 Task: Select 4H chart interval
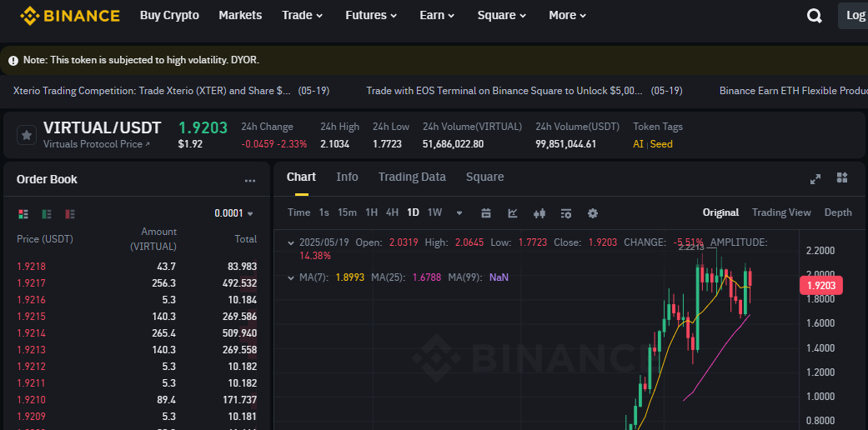pos(393,212)
